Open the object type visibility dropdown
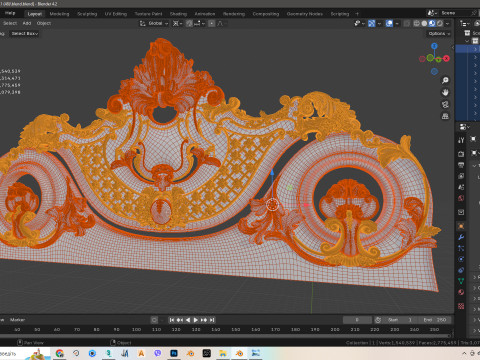The height and width of the screenshot is (360, 480). tap(359, 23)
